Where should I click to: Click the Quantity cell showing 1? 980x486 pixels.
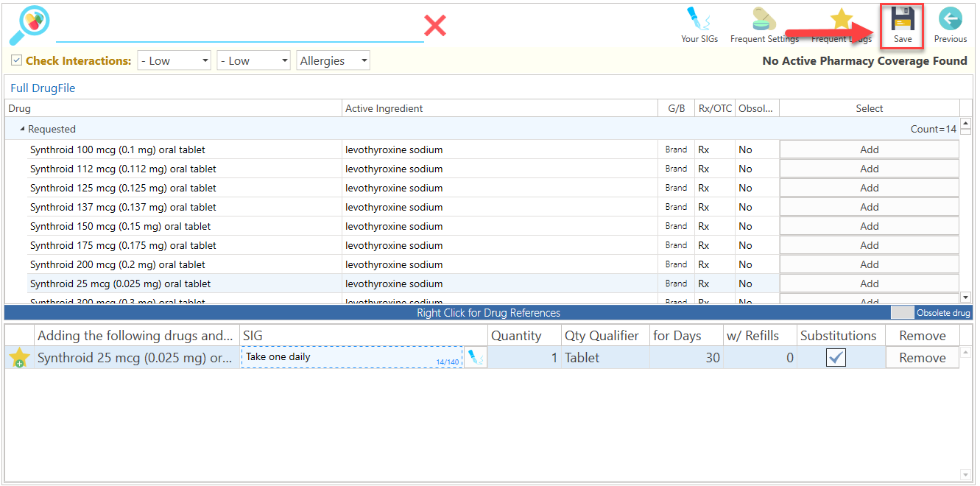click(524, 357)
